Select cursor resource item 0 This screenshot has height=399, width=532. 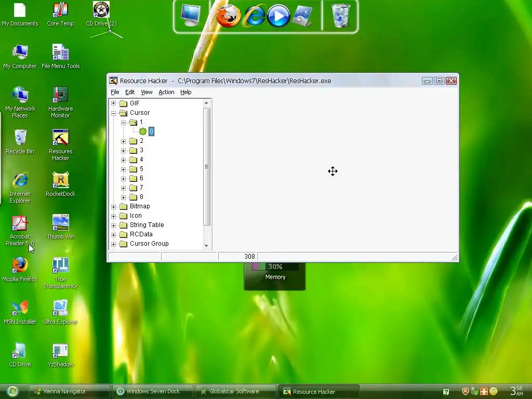coord(151,131)
